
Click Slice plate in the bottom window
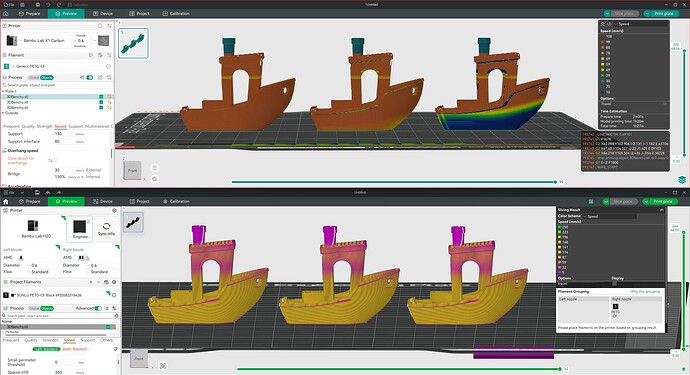tap(623, 202)
